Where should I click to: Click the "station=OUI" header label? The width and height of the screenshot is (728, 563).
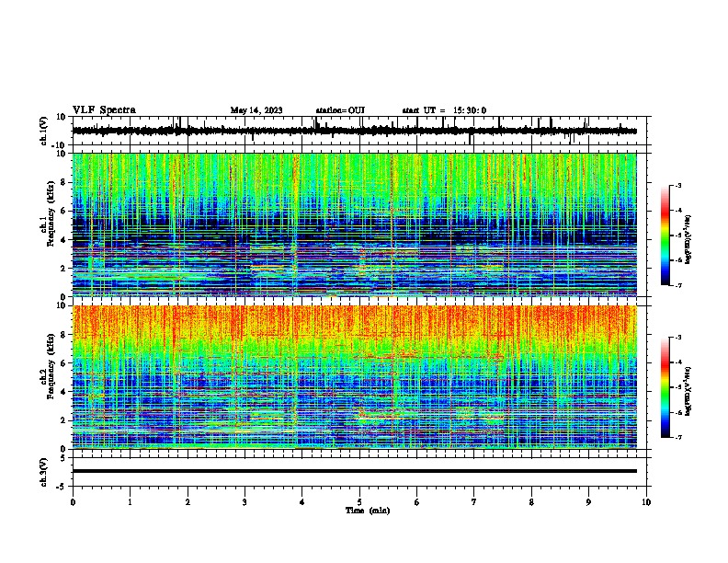(x=340, y=110)
